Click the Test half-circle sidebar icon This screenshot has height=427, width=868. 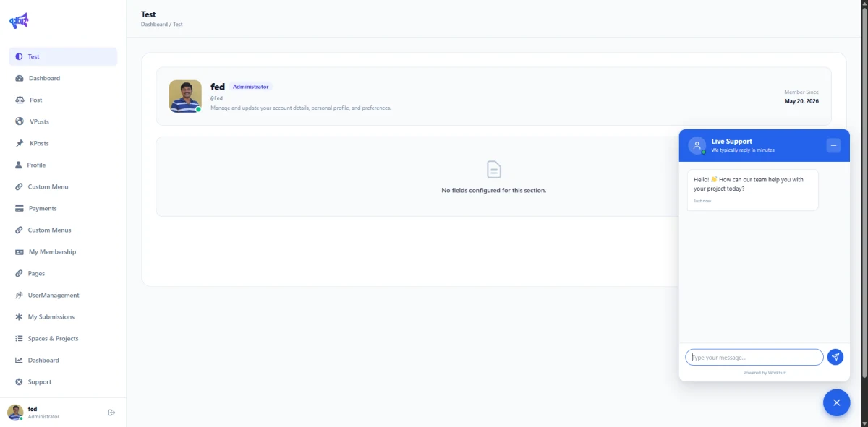pyautogui.click(x=19, y=56)
